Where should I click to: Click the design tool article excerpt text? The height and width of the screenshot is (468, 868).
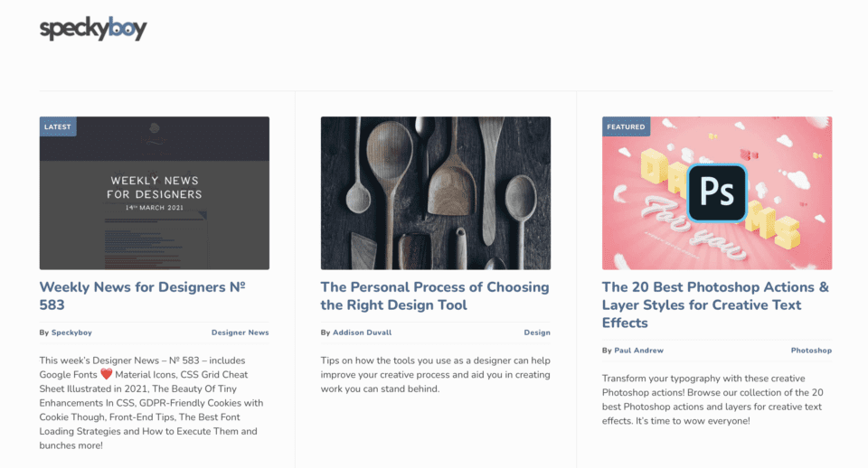434,374
